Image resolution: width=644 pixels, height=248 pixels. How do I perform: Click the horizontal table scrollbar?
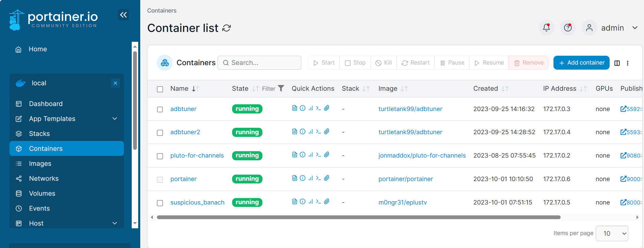[x=358, y=217]
